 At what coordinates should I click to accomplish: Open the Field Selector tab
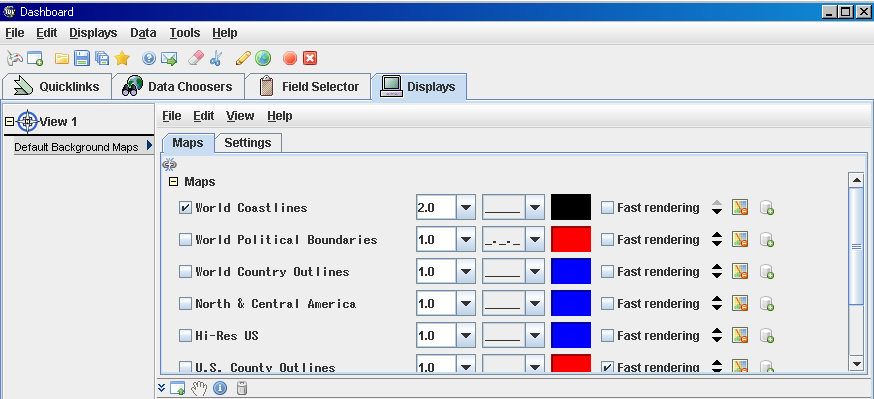[x=309, y=86]
